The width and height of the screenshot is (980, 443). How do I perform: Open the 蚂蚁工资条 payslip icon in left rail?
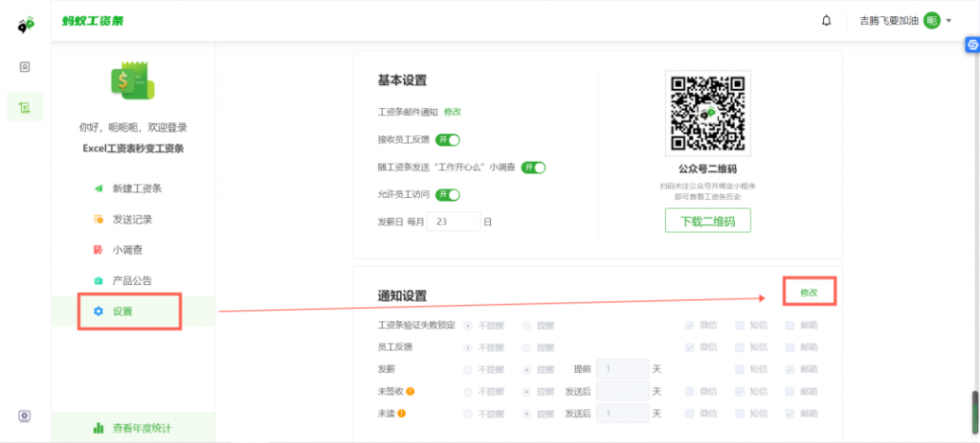click(25, 106)
